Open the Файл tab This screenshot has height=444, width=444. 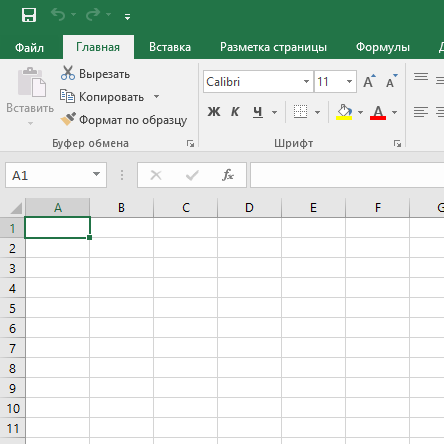[x=29, y=47]
